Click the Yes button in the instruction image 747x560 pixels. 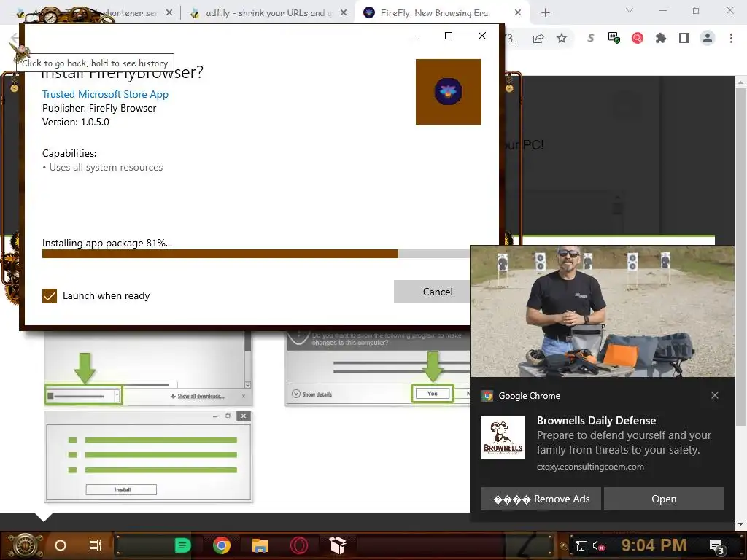pos(432,394)
